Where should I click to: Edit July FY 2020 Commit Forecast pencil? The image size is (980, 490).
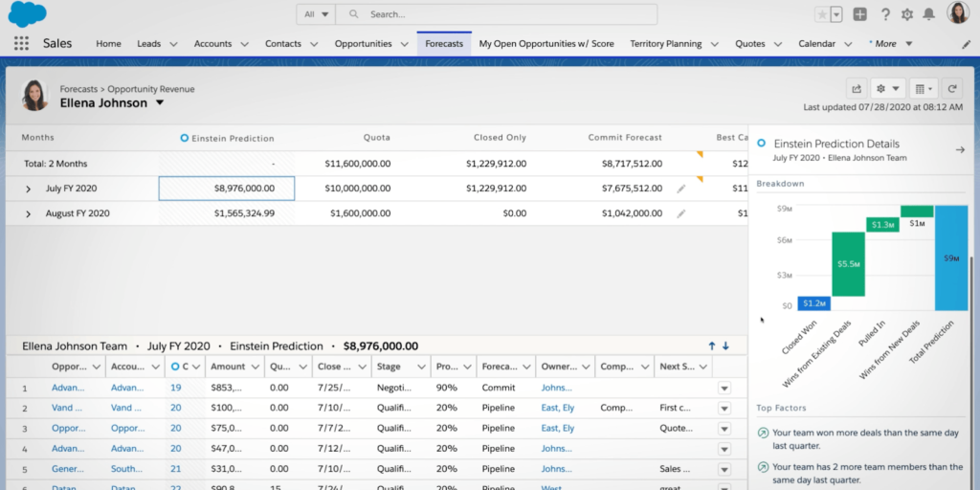[x=681, y=189]
